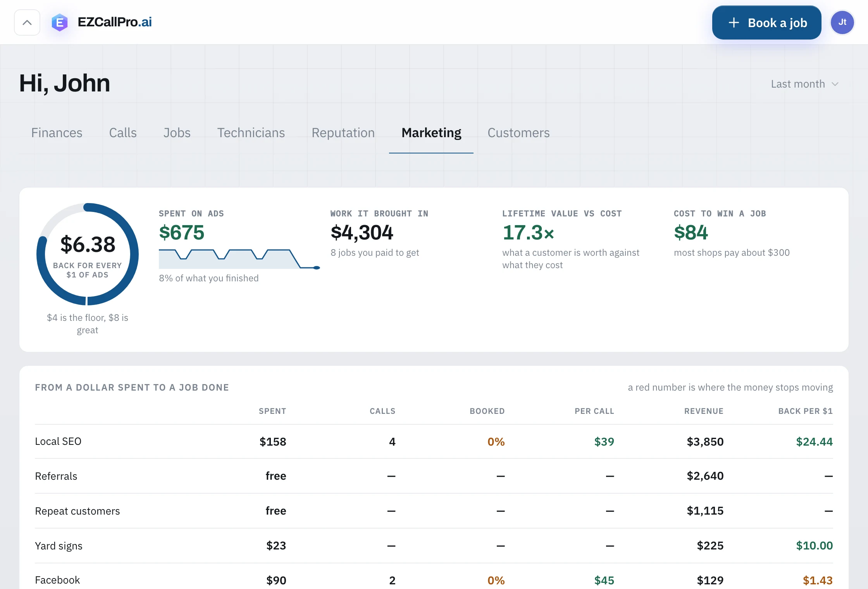Switch to the Customers tab
This screenshot has width=868, height=589.
point(518,133)
